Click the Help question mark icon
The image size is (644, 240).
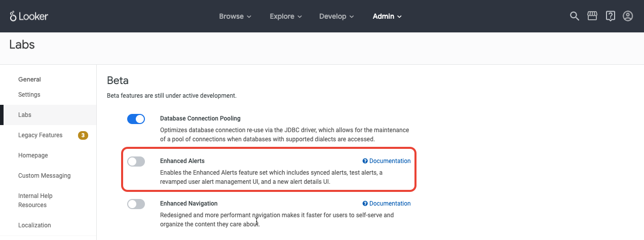[x=610, y=16]
